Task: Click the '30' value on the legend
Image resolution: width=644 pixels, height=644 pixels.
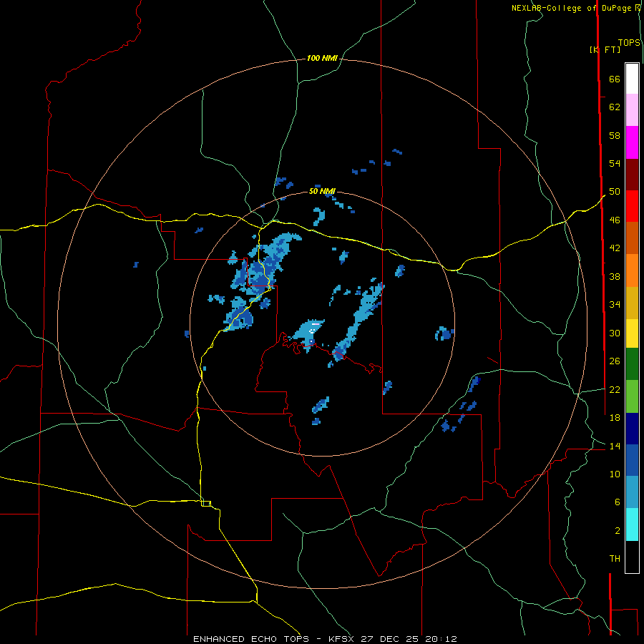Action: click(615, 333)
